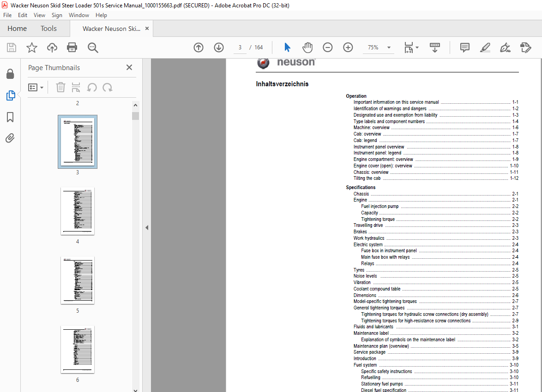Switch to the Home tab
This screenshot has width=542, height=392.
[x=17, y=28]
